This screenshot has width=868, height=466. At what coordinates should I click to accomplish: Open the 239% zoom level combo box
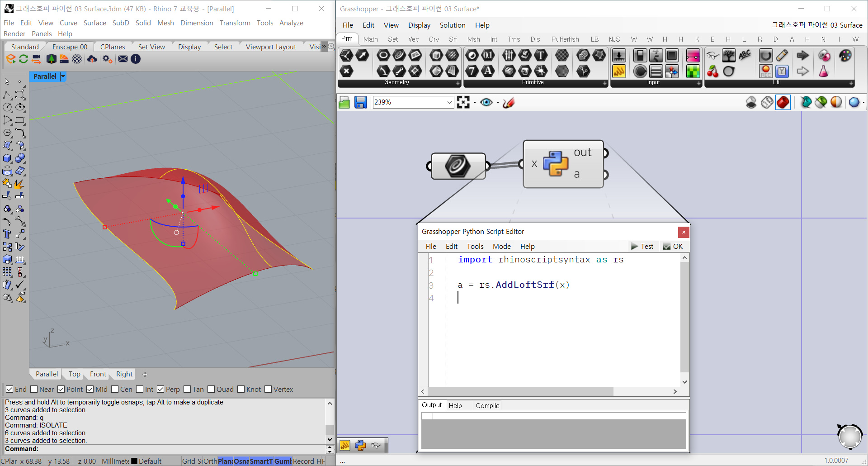point(413,102)
